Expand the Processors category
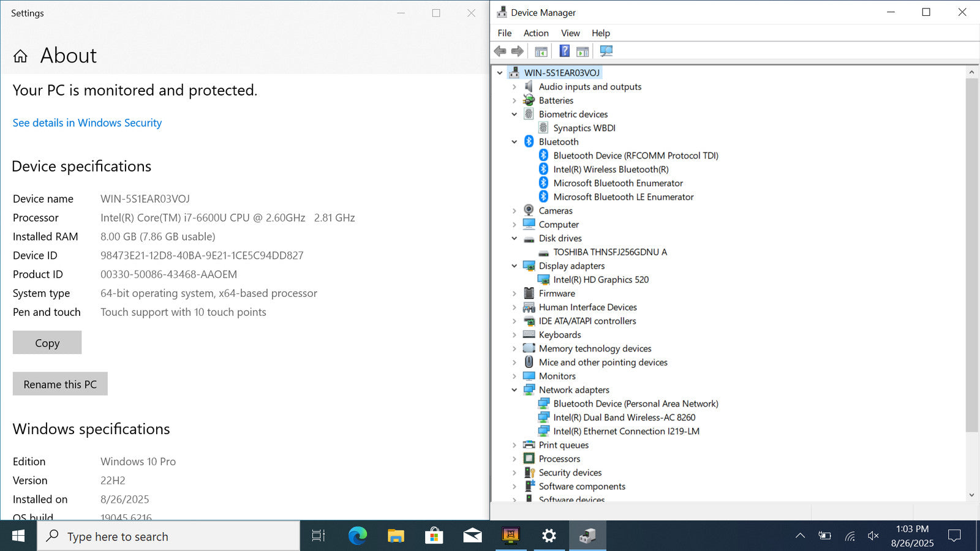The width and height of the screenshot is (980, 551). 514,459
